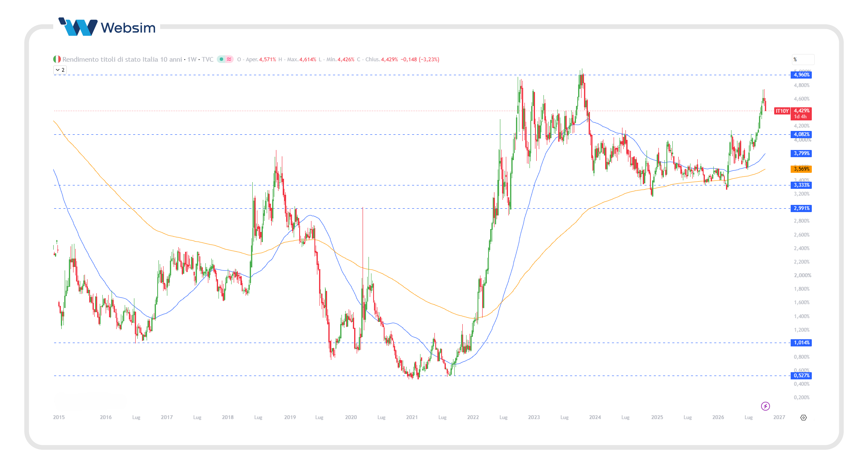This screenshot has width=868, height=474.
Task: Click the pink approximate data icon
Action: 229,59
